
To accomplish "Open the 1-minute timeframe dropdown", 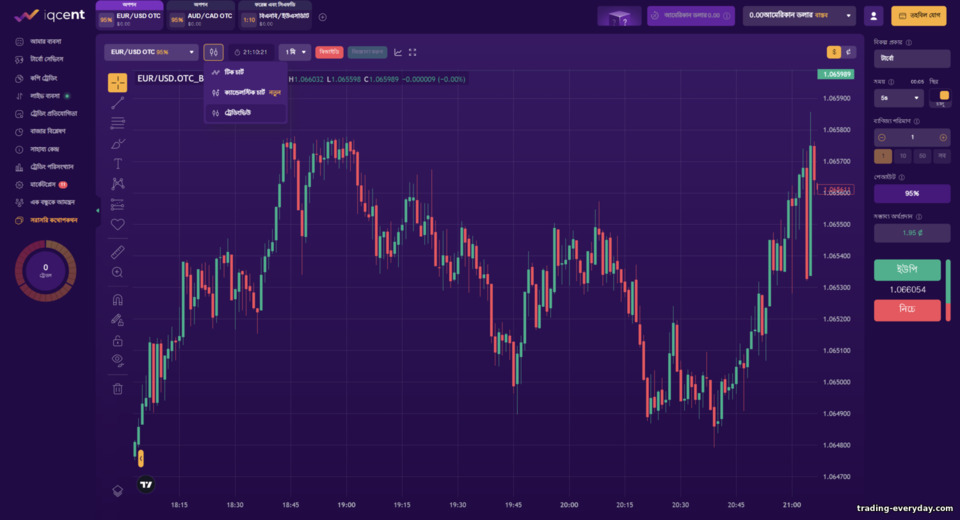I will [x=295, y=52].
